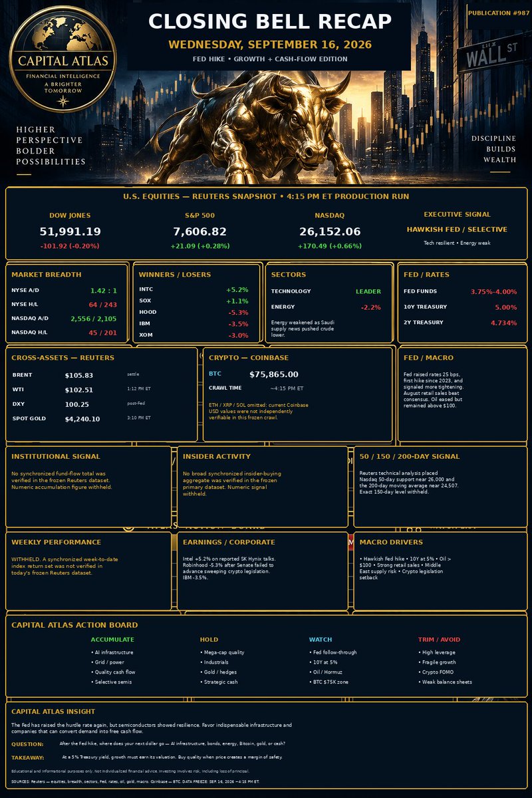Click crawl time value '~4:15 PM ET'
Viewport: 532px width, 798px height.
click(287, 388)
